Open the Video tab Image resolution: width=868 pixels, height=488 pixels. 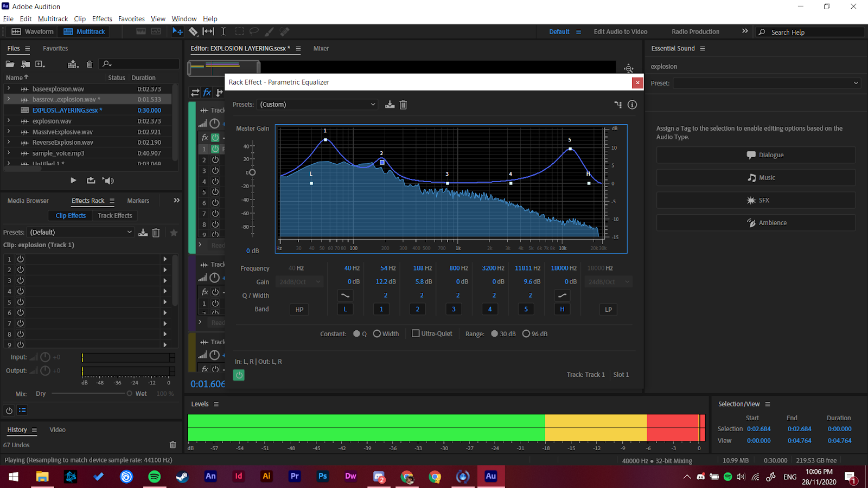(x=58, y=429)
